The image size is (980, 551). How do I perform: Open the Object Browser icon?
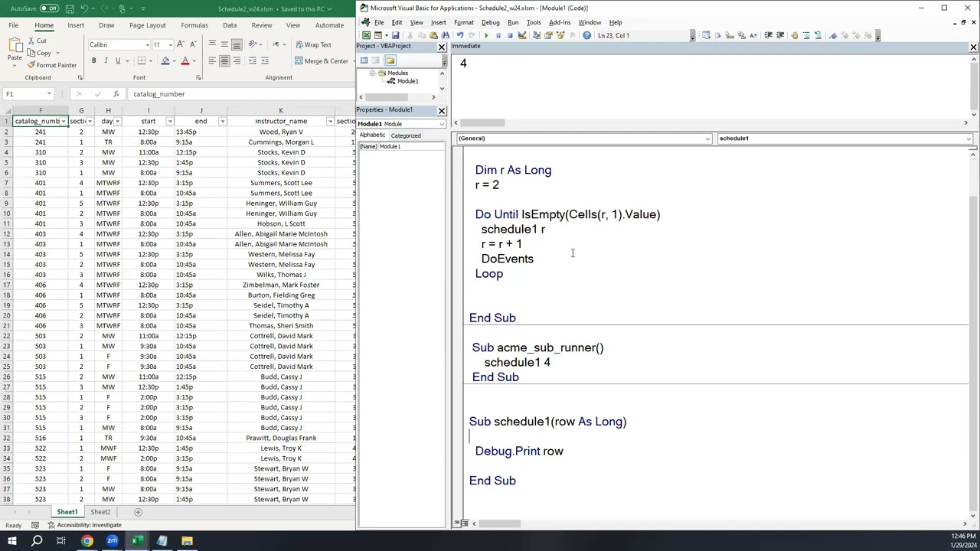click(560, 35)
